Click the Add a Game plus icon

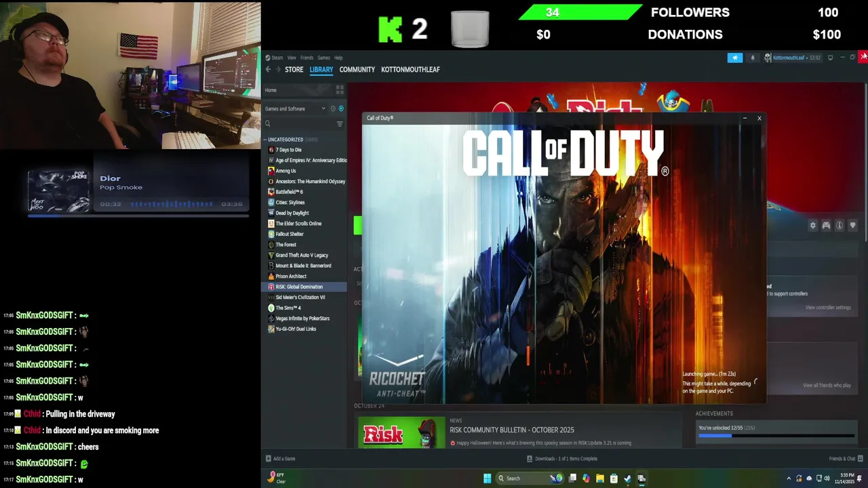pyautogui.click(x=269, y=459)
